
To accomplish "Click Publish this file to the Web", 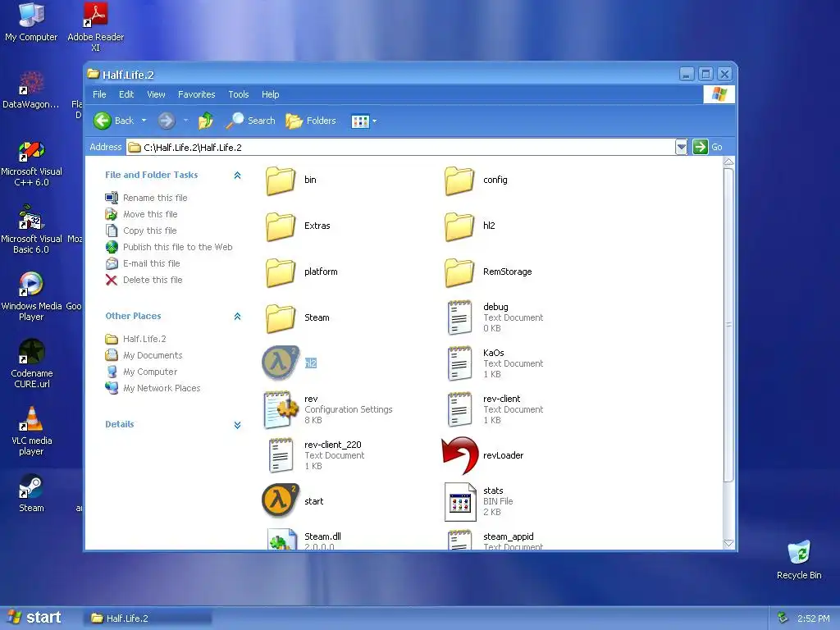I will (178, 247).
